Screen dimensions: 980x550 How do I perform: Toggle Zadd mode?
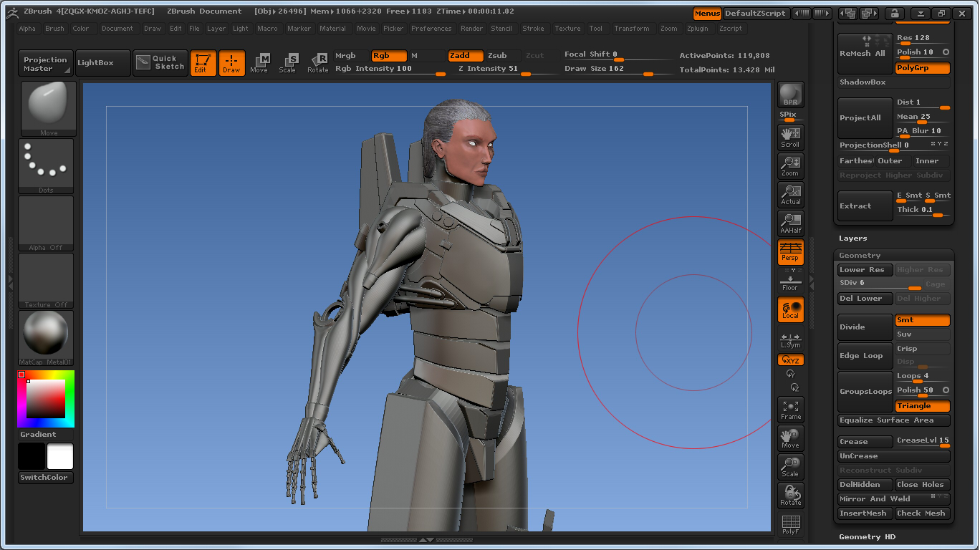tap(466, 56)
